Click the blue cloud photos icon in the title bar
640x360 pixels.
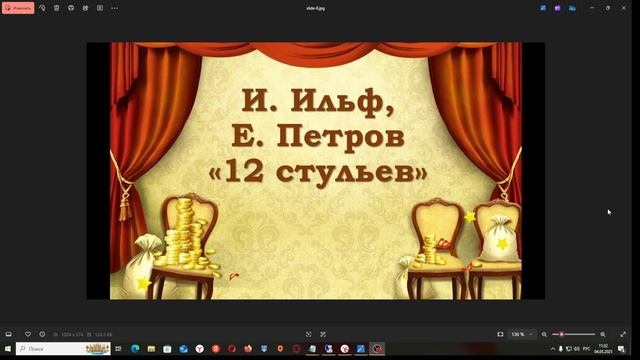click(x=572, y=8)
